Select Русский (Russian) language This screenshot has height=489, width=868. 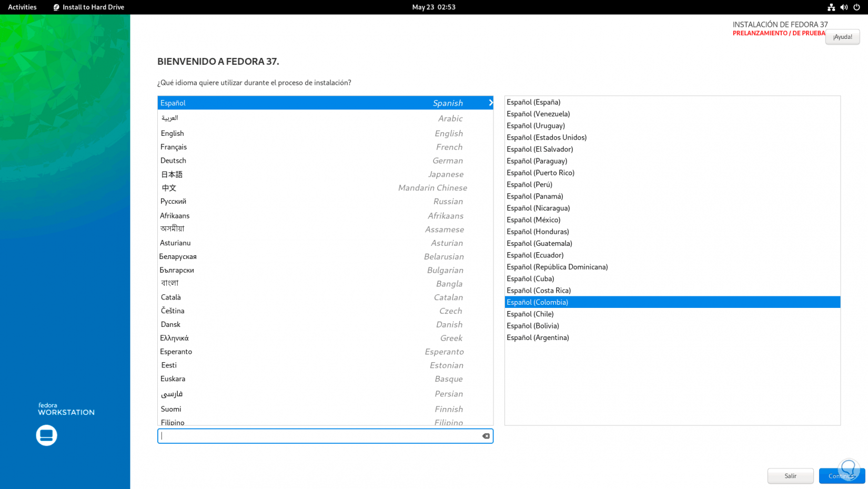point(325,202)
